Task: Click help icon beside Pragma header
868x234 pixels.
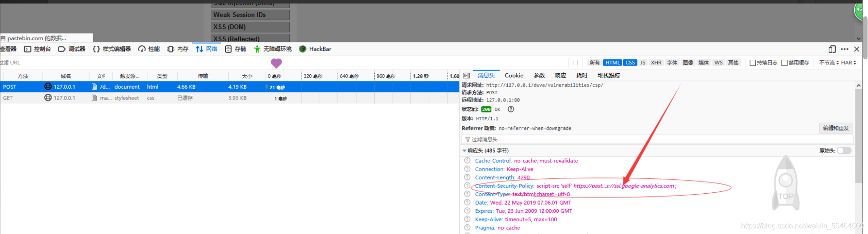Action: pyautogui.click(x=467, y=227)
